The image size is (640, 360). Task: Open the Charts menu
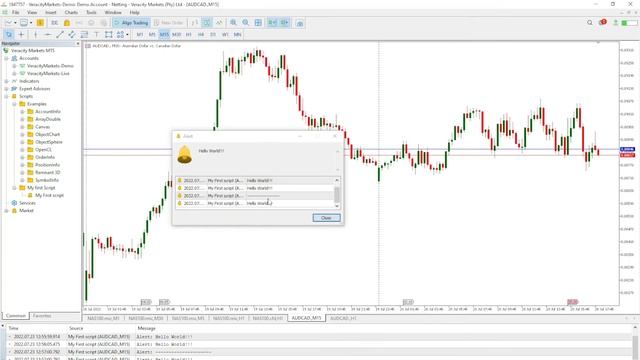(x=71, y=13)
